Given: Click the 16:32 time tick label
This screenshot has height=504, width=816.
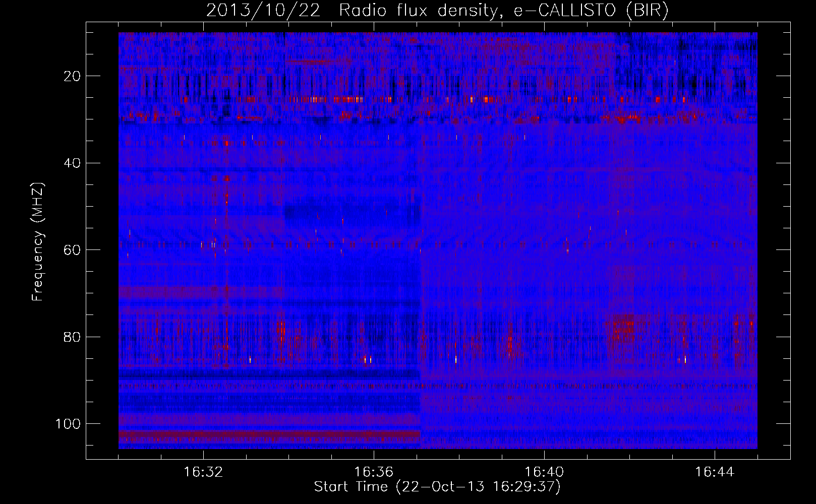Looking at the screenshot, I should (203, 472).
